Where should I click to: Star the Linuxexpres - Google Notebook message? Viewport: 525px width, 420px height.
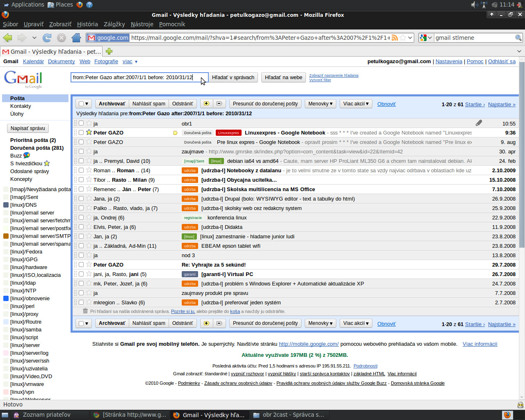[x=89, y=132]
